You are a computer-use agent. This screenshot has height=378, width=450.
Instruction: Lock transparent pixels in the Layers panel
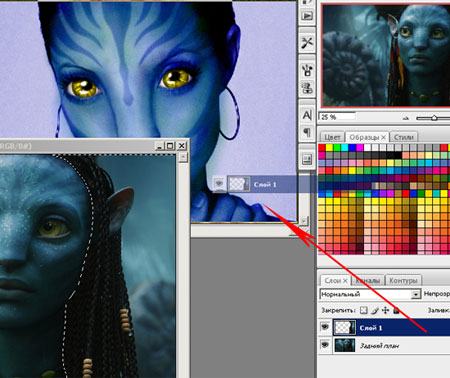pyautogui.click(x=364, y=311)
